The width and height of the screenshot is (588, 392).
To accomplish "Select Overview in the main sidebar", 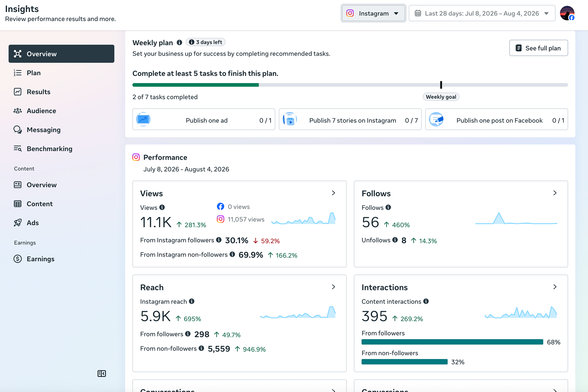I will point(61,54).
